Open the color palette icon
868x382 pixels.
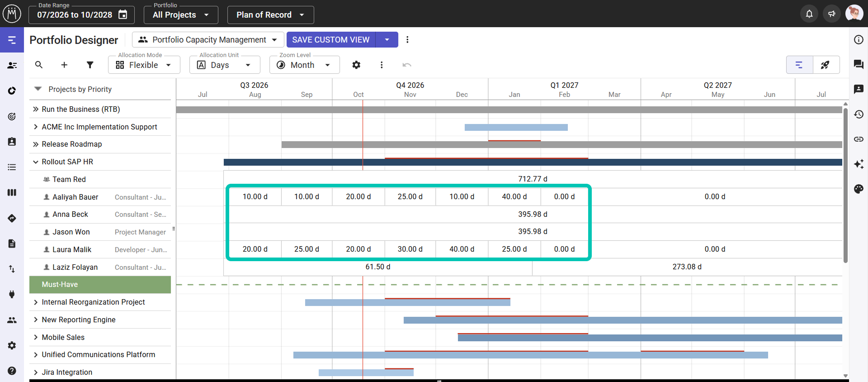coord(859,189)
